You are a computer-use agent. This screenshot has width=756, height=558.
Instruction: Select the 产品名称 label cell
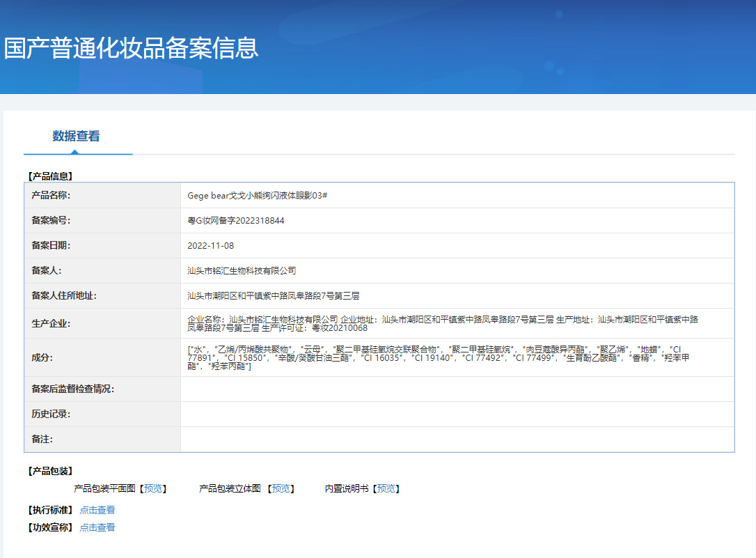point(103,195)
